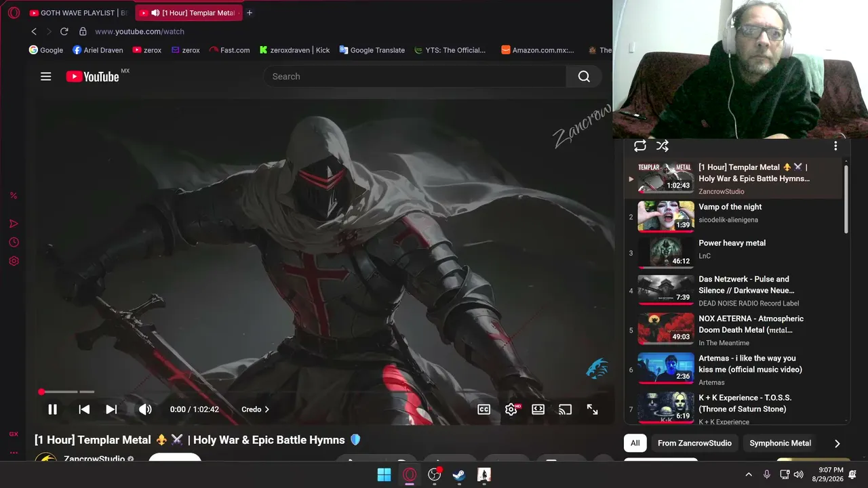This screenshot has height=488, width=868.
Task: Play NOX AETERNA Atmospheric Doom Death Metal
Action: click(733, 330)
